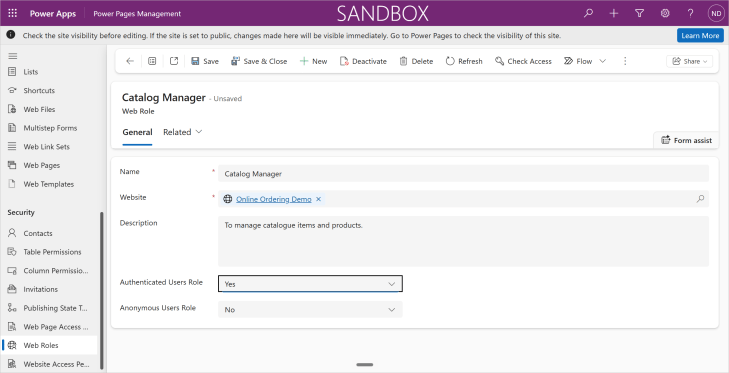Click the Learn More button
This screenshot has height=373, width=729.
point(700,35)
